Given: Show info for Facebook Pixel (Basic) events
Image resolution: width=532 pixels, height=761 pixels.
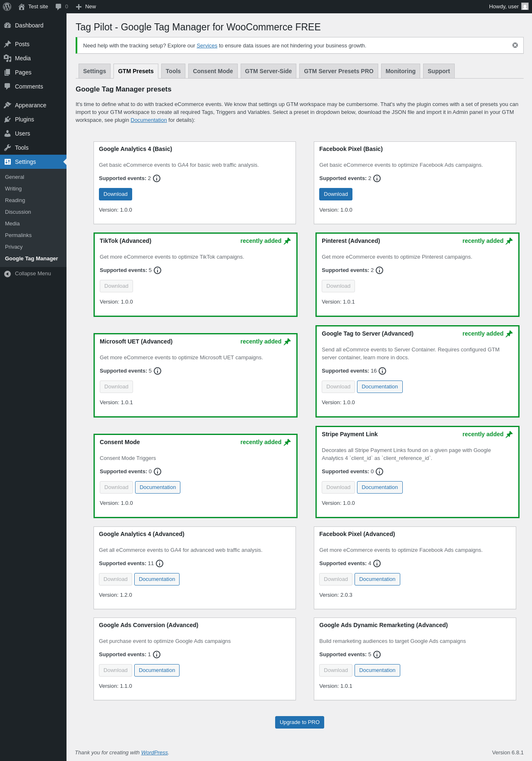Looking at the screenshot, I should point(377,178).
